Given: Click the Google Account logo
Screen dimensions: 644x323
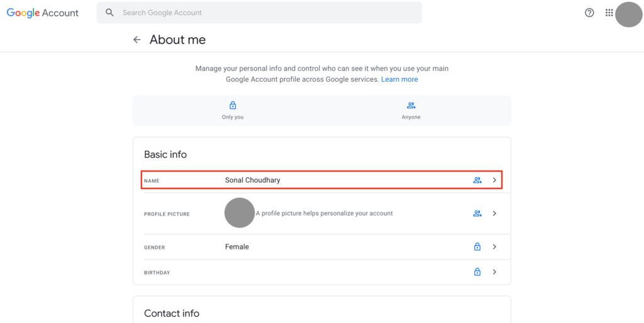Looking at the screenshot, I should tap(43, 13).
